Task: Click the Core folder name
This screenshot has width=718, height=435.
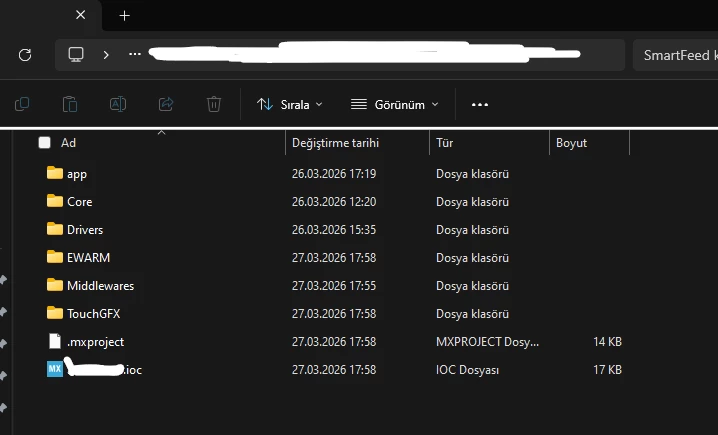Action: [80, 202]
